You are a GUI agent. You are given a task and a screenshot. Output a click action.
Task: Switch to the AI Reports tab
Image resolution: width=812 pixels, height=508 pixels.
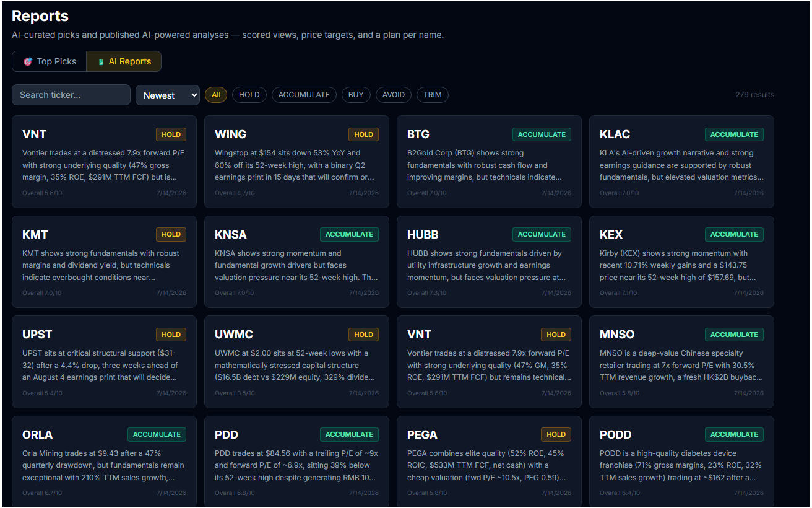[124, 61]
